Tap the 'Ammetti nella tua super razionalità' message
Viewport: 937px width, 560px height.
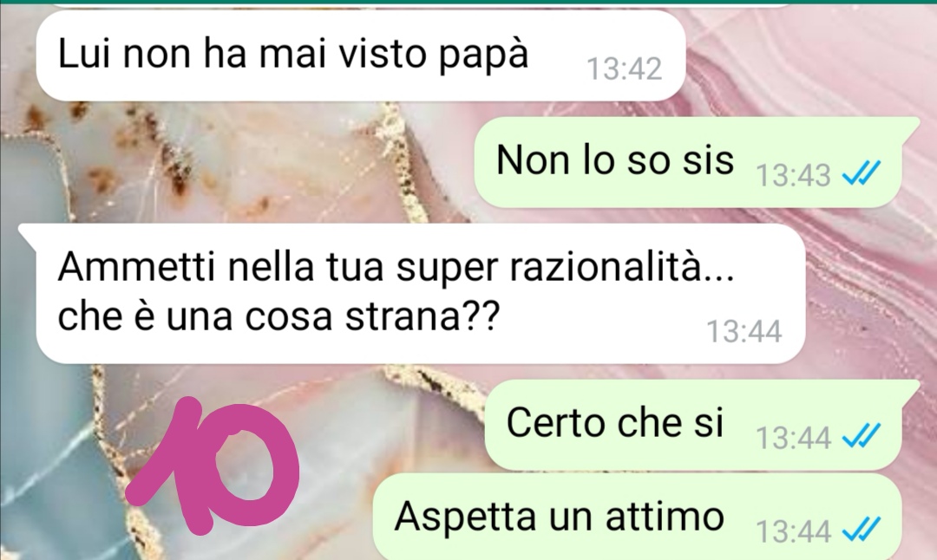point(412,293)
